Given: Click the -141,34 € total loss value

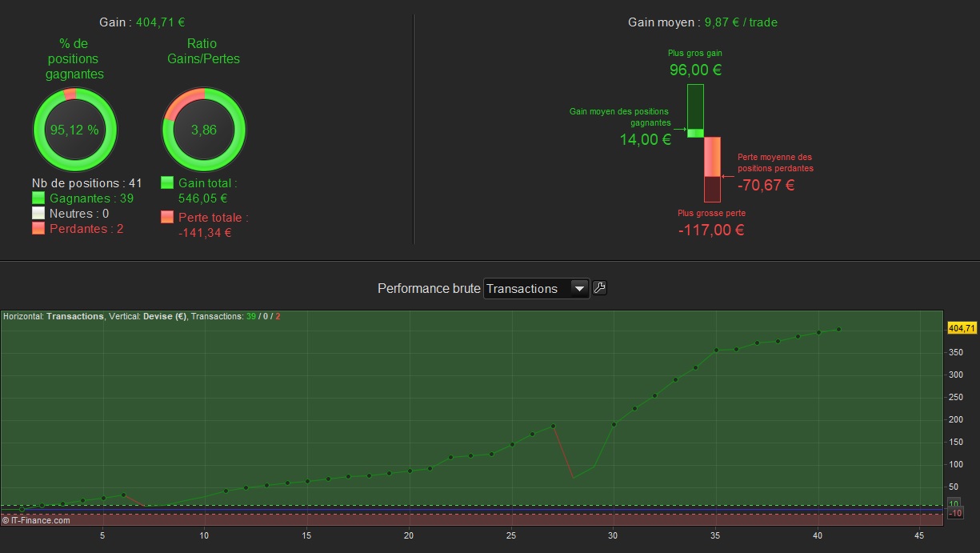Looking at the screenshot, I should 205,233.
